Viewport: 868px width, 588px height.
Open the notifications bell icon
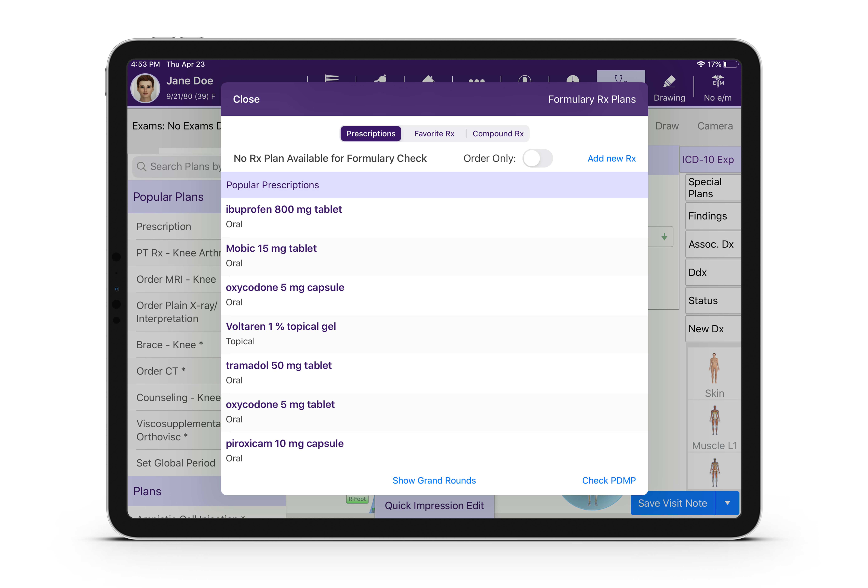(381, 79)
